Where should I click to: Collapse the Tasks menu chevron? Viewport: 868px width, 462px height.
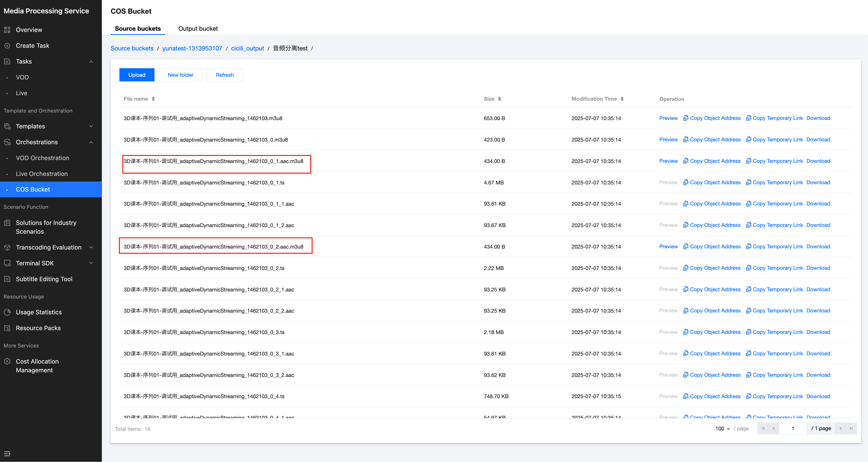(x=91, y=62)
